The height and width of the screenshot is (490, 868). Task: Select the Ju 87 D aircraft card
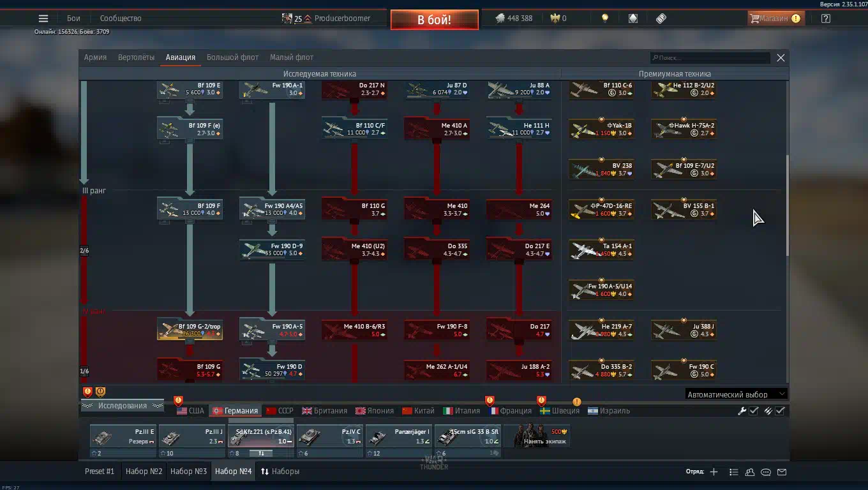pos(437,89)
